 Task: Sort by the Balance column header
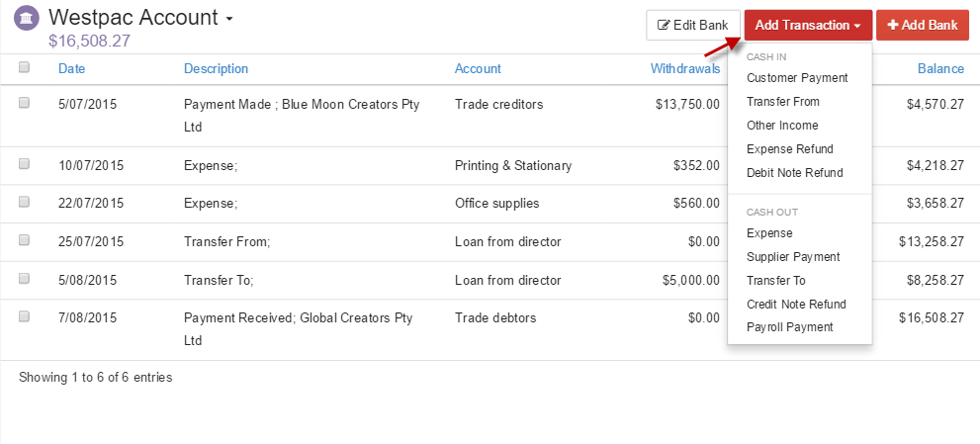coord(940,69)
